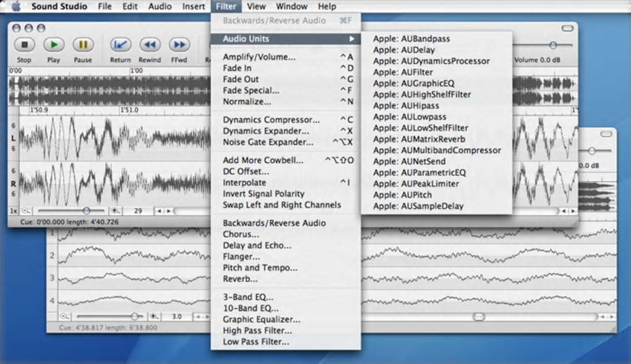The image size is (631, 364).
Task: Open the Sound Studio application menu
Action: 59,6
